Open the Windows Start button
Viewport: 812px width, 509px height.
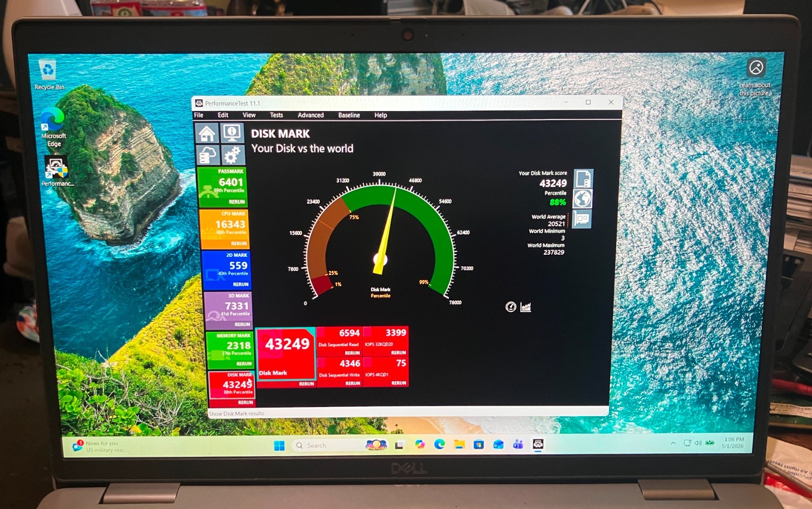279,446
